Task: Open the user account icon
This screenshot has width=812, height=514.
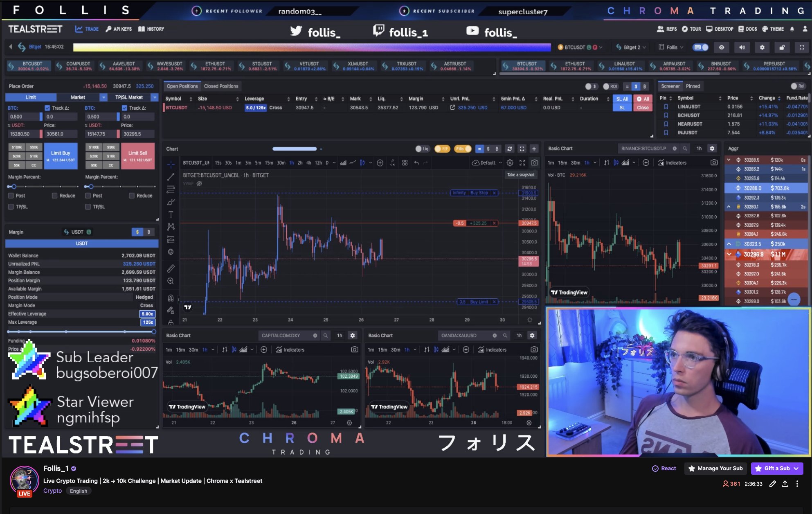Action: tap(805, 29)
